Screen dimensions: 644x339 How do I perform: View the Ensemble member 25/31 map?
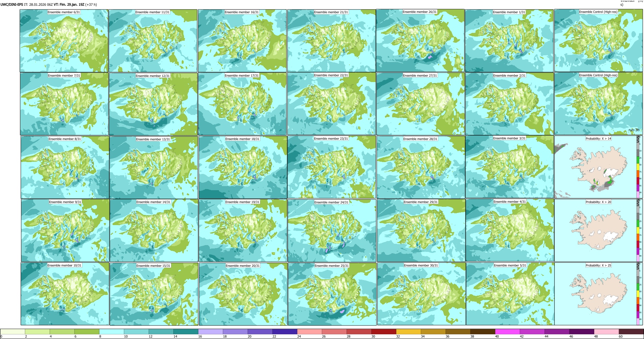coord(332,294)
